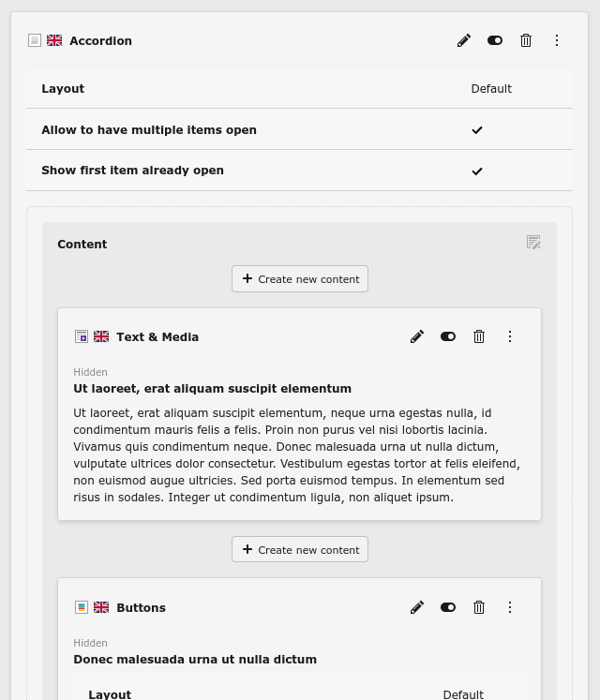Toggle visibility of Text & Media element
Screen dimensions: 600x700
448,336
